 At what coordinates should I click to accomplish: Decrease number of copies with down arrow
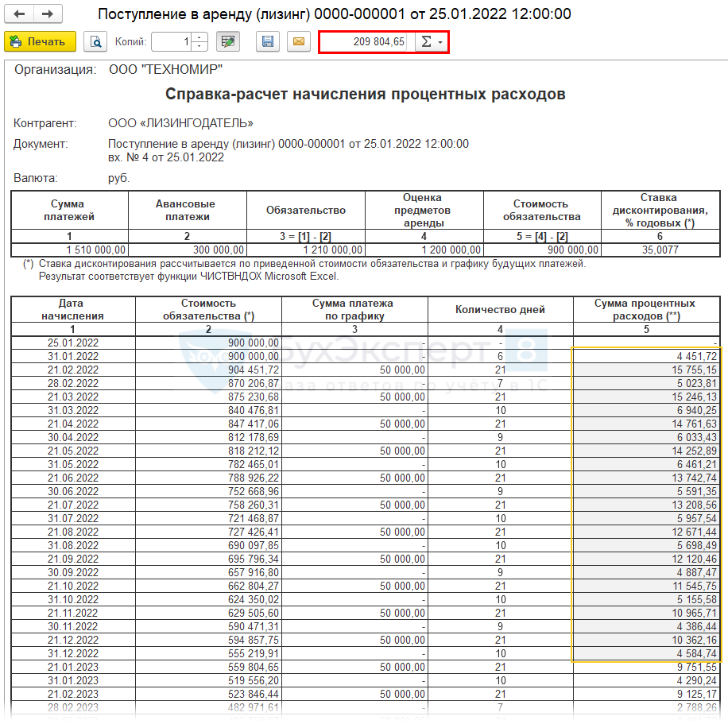199,46
